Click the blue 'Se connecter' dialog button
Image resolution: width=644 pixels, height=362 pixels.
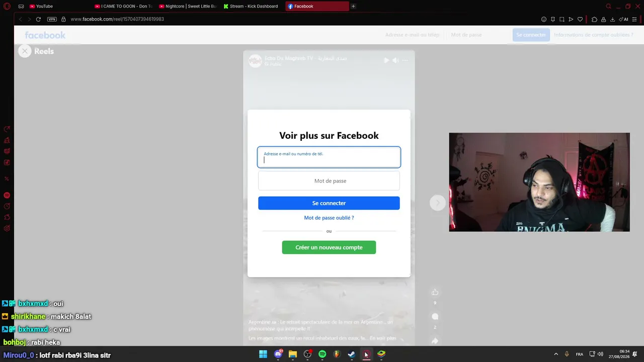(329, 203)
